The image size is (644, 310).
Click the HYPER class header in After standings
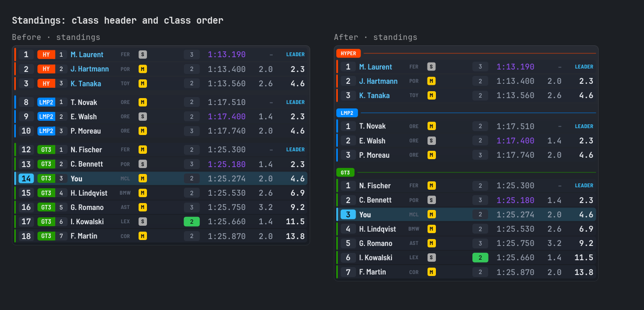(x=349, y=53)
